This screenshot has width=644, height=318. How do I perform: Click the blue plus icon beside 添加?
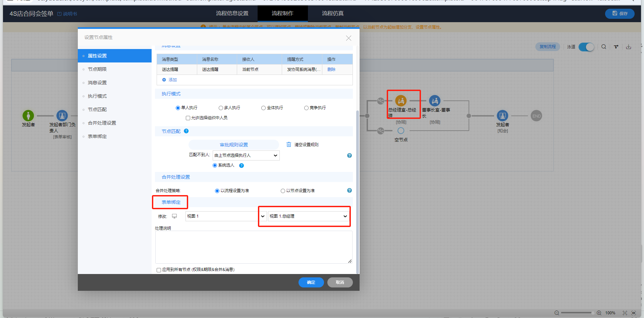pyautogui.click(x=164, y=80)
